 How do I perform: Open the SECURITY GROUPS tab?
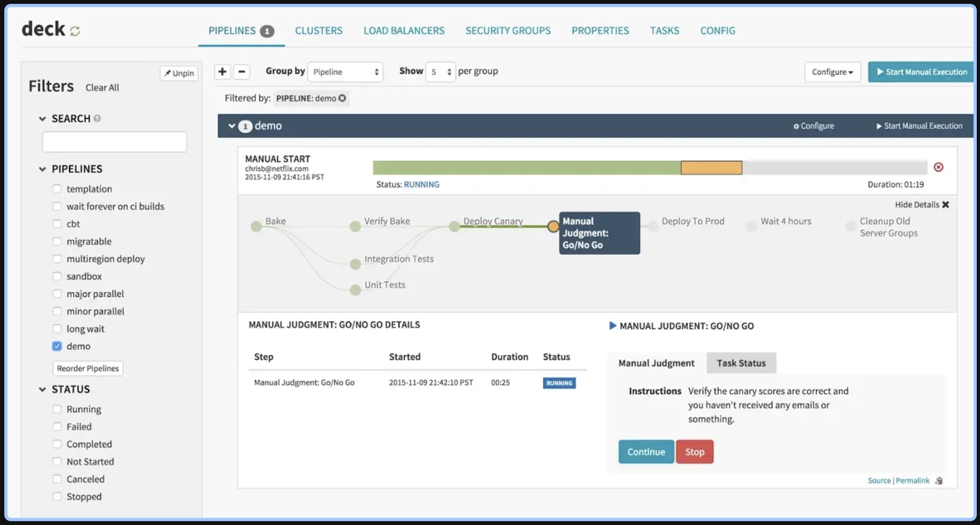[508, 31]
